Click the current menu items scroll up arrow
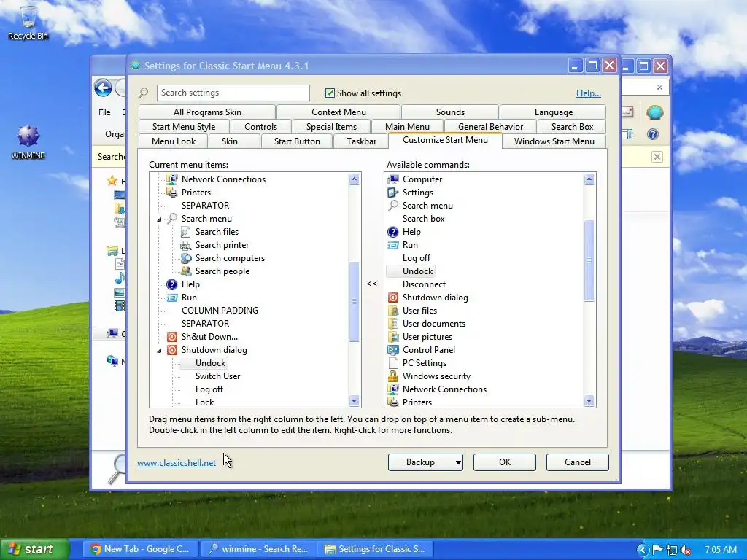Image resolution: width=747 pixels, height=560 pixels. (x=354, y=179)
